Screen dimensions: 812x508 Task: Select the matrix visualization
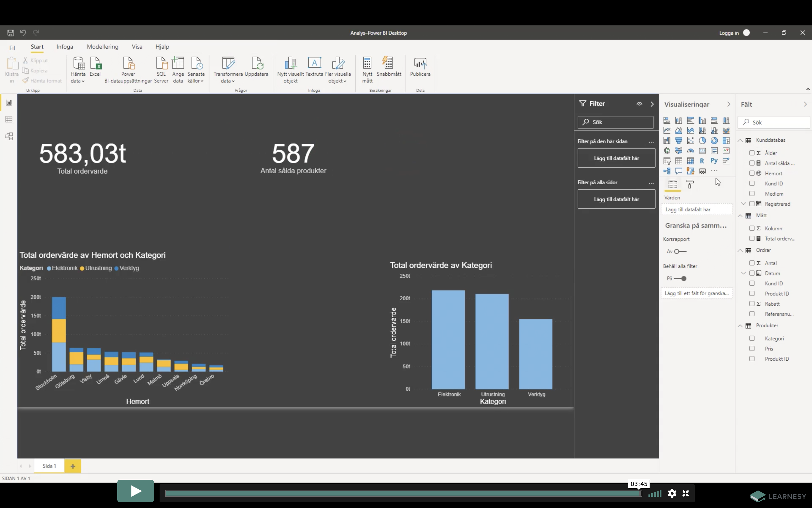[x=690, y=161]
